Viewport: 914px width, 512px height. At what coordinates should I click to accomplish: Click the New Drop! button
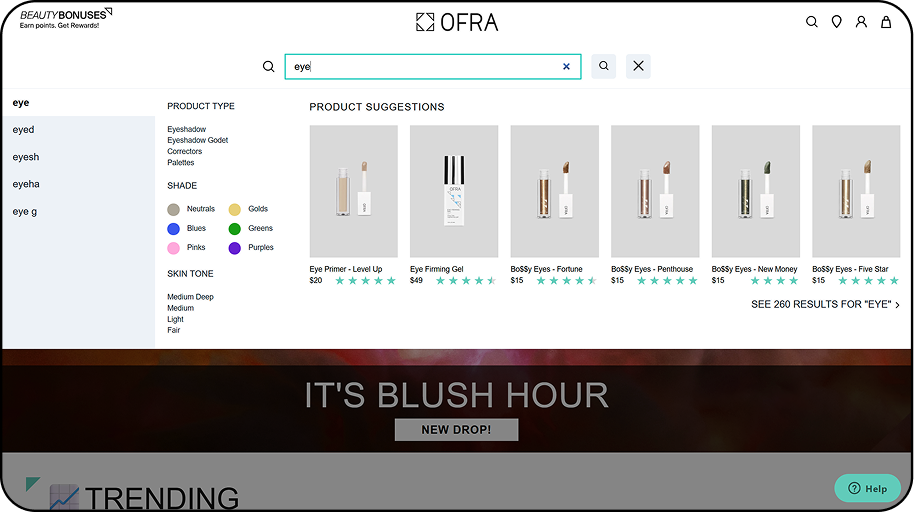pyautogui.click(x=456, y=430)
